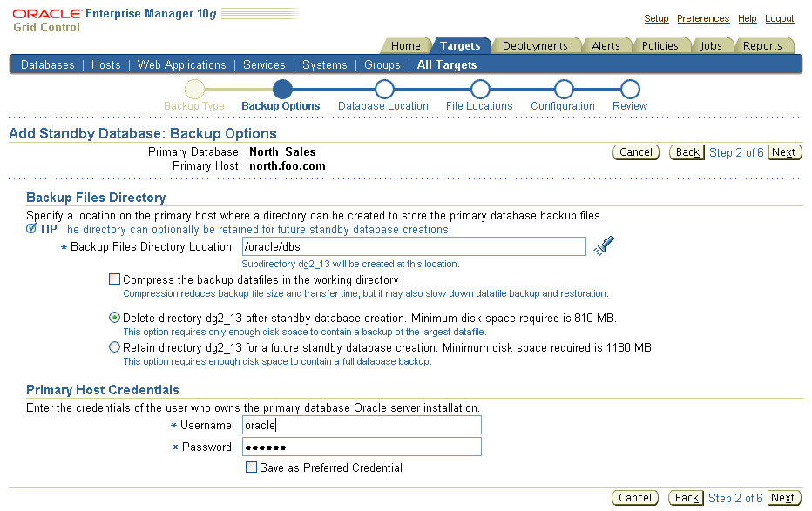Cancel the standby database wizard

[x=635, y=151]
